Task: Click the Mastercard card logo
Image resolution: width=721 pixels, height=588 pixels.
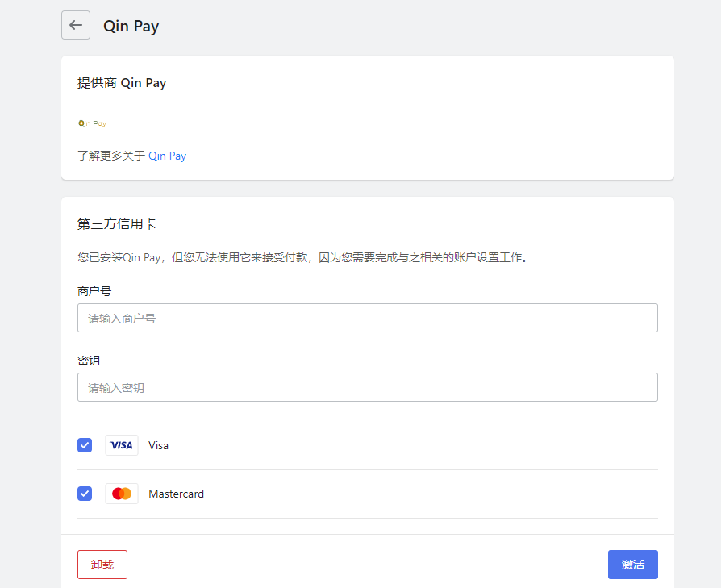Action: tap(122, 494)
